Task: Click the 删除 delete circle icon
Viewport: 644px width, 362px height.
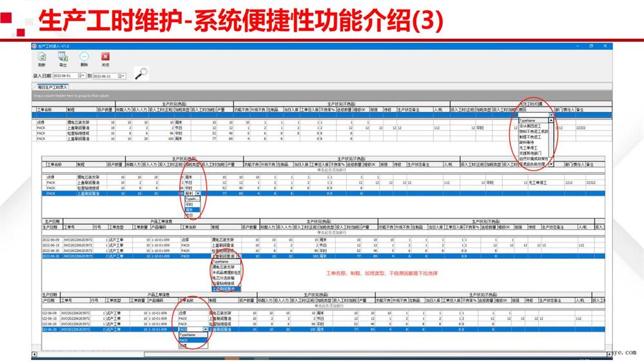Action: [x=84, y=57]
